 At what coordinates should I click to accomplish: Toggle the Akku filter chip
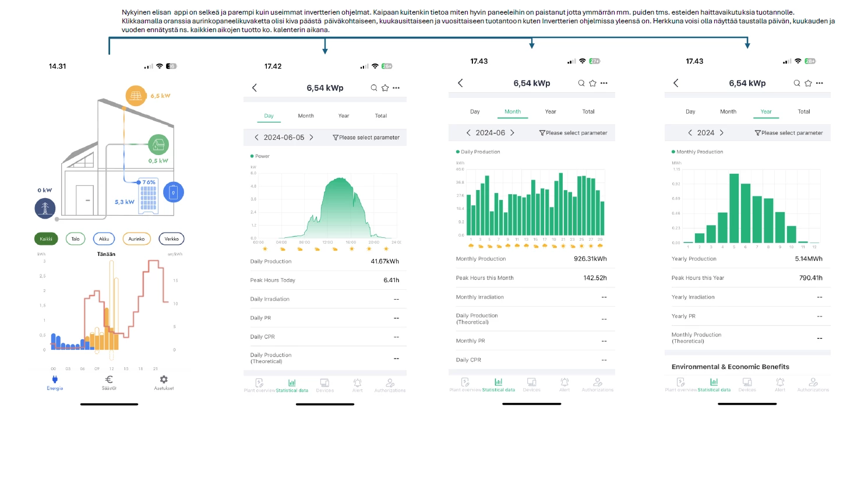tap(104, 239)
